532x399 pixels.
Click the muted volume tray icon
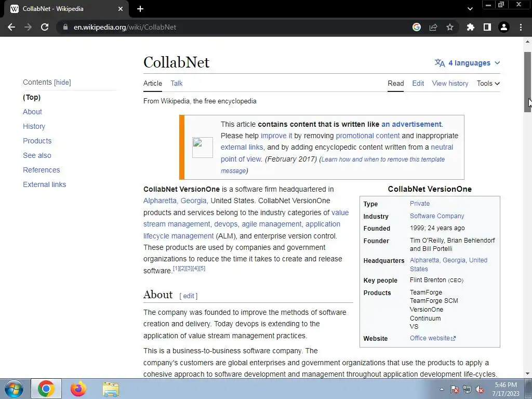tap(480, 389)
